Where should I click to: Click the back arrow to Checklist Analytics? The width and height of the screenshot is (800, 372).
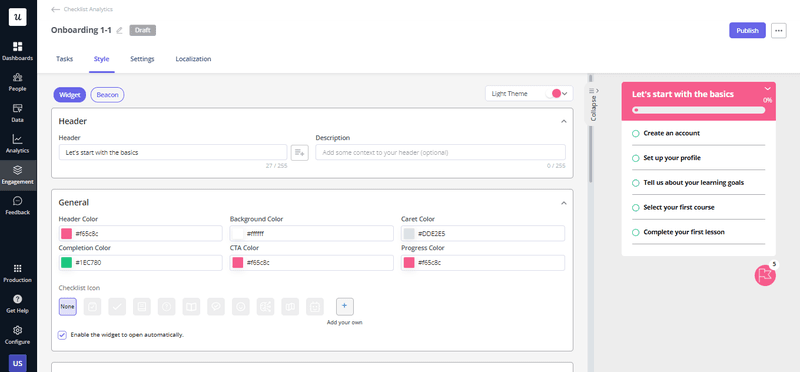click(56, 9)
